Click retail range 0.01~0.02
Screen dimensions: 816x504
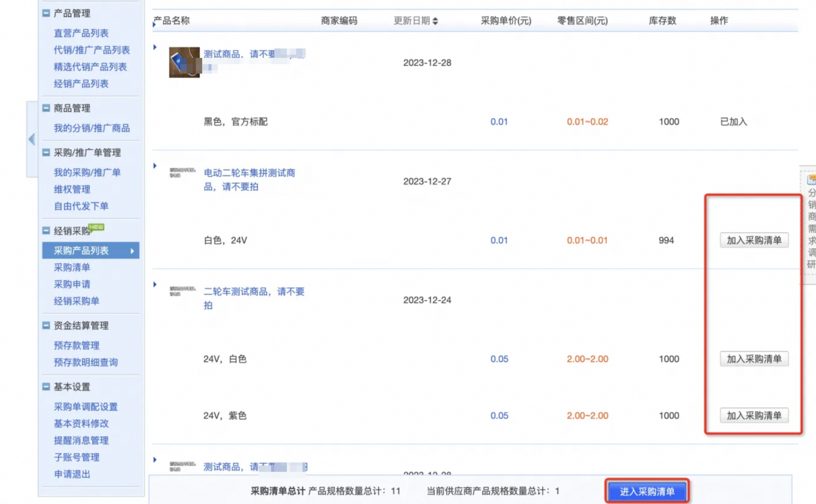[x=588, y=122]
